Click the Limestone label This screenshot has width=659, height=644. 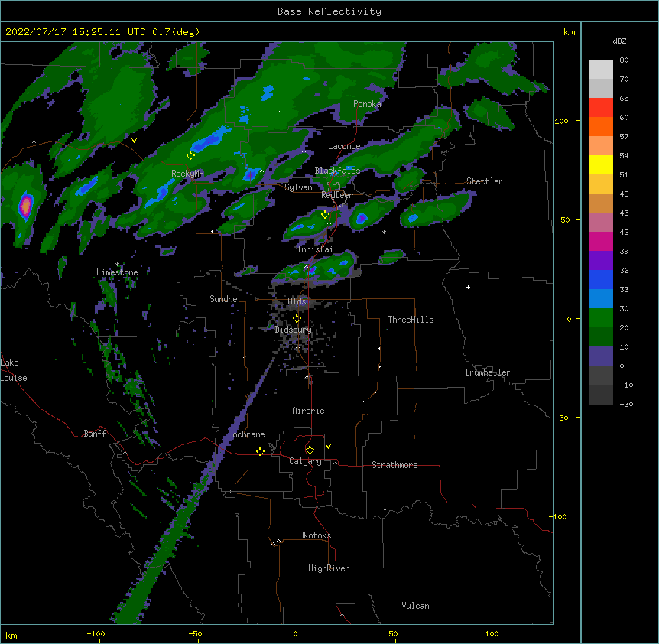coord(117,272)
